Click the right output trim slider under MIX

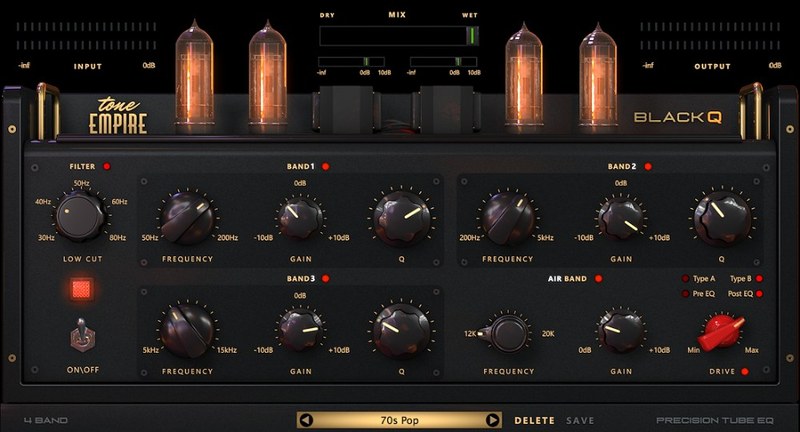tap(443, 62)
